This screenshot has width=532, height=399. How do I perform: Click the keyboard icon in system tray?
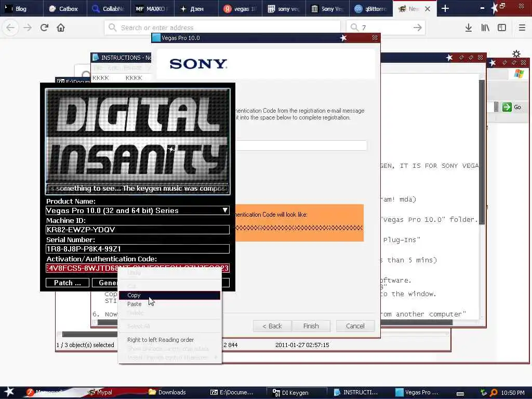pyautogui.click(x=460, y=393)
